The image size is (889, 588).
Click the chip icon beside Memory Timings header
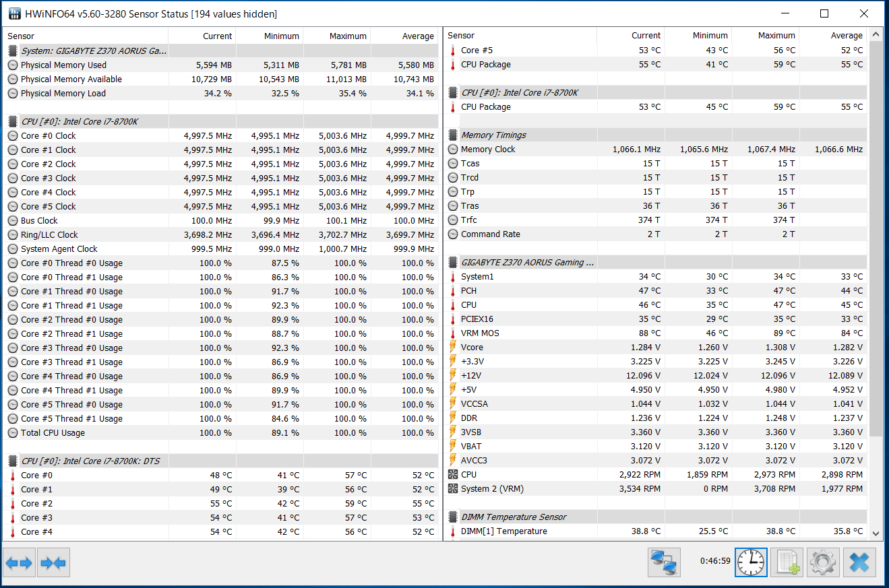tap(453, 135)
